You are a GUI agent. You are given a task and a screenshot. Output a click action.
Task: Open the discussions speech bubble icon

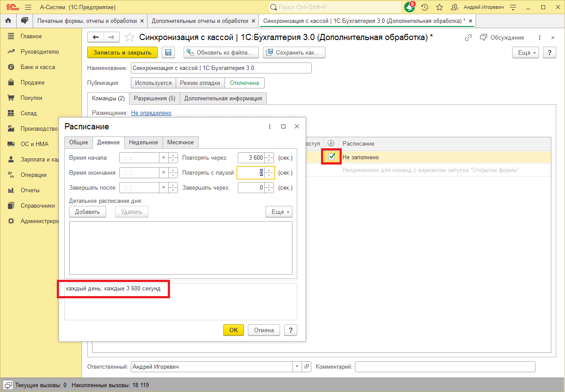pos(25,21)
